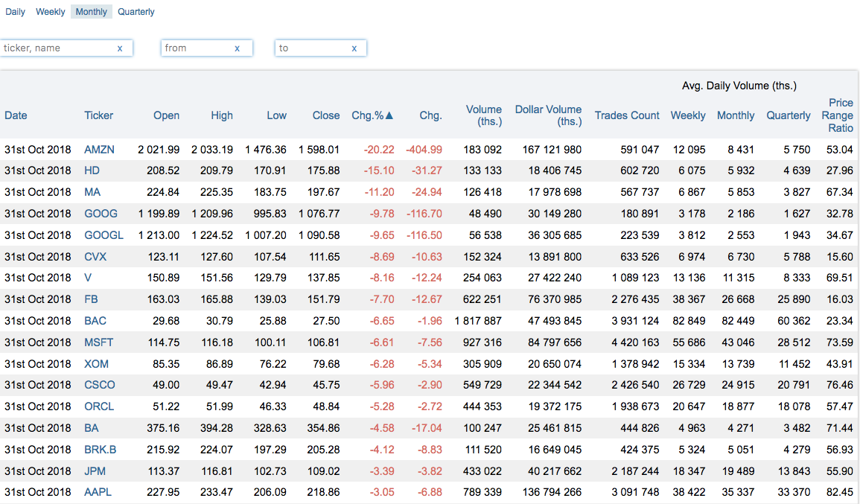Open the GOOGL ticker link
This screenshot has height=504, width=860.
103,235
